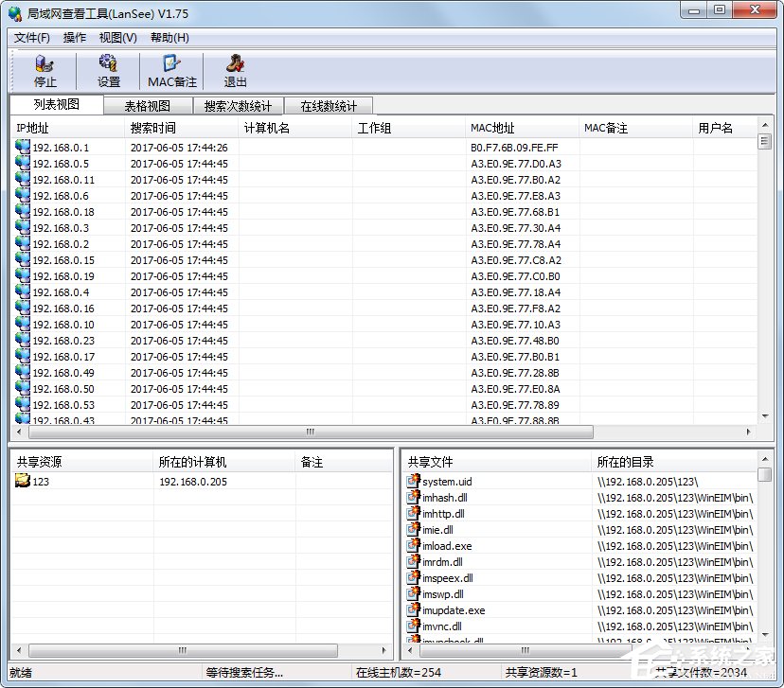The image size is (784, 688).
Task: Open the shared folder icon for 123
Action: point(23,481)
